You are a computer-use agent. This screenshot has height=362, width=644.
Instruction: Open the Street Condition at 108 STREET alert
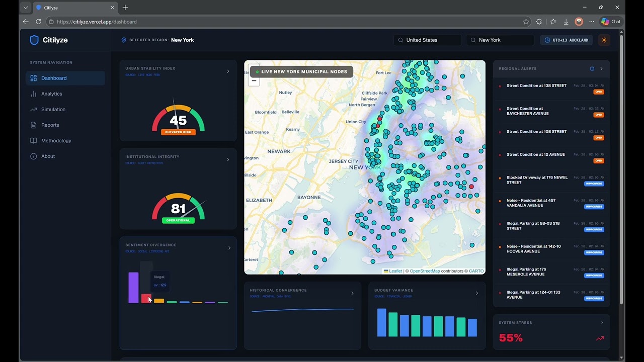[551, 135]
